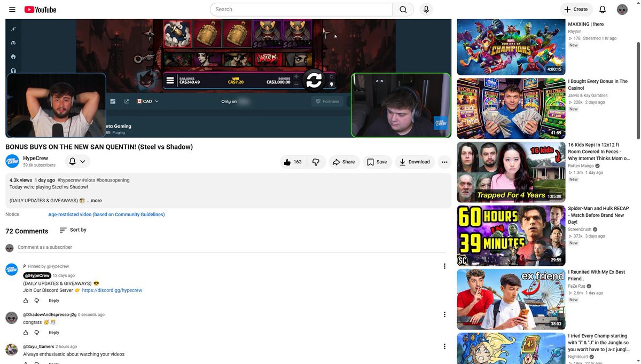Image resolution: width=641 pixels, height=364 pixels.
Task: Open options for Sayu_Gamers comment
Action: [x=444, y=346]
